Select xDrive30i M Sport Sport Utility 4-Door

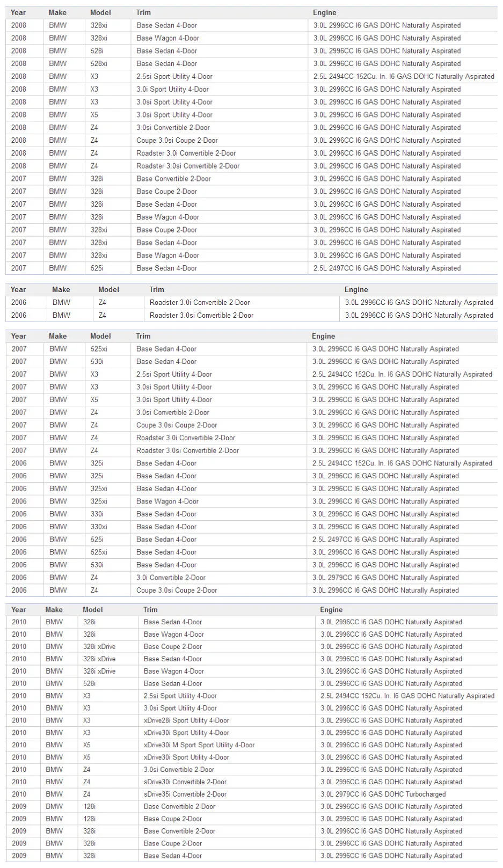(x=199, y=745)
